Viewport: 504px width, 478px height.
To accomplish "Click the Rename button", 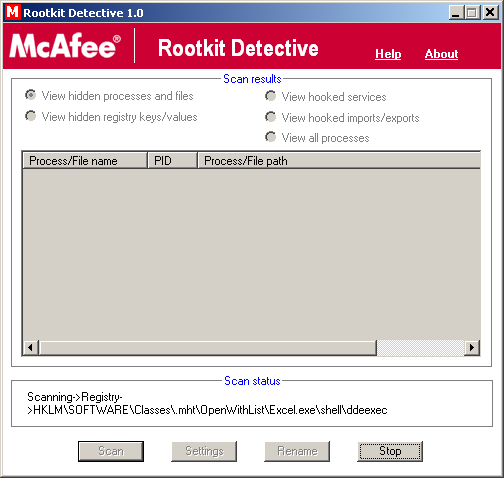I will tap(297, 451).
